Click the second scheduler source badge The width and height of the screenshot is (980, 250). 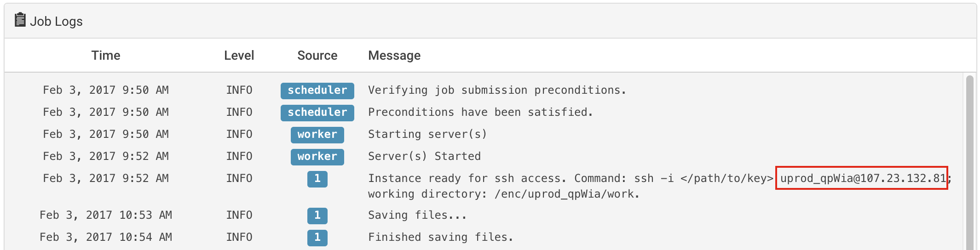click(x=317, y=113)
